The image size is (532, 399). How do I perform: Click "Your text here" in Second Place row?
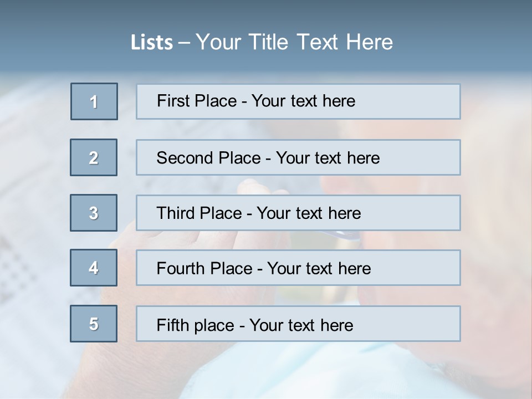(x=328, y=158)
